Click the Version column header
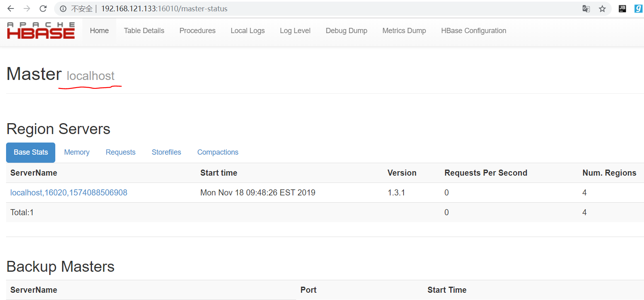Image resolution: width=644 pixels, height=300 pixels. pos(402,173)
